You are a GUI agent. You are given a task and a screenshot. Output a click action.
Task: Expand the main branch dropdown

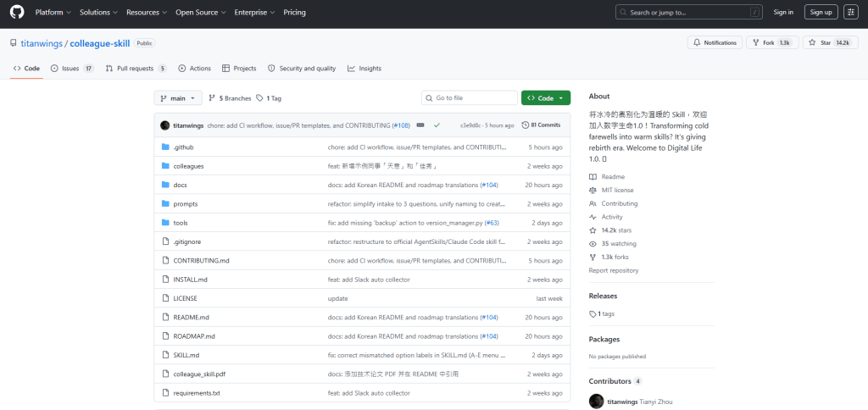[178, 98]
